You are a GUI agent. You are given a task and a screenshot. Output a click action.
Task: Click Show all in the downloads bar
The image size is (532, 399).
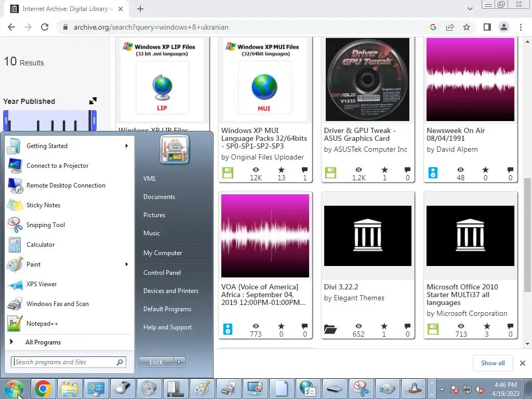493,363
